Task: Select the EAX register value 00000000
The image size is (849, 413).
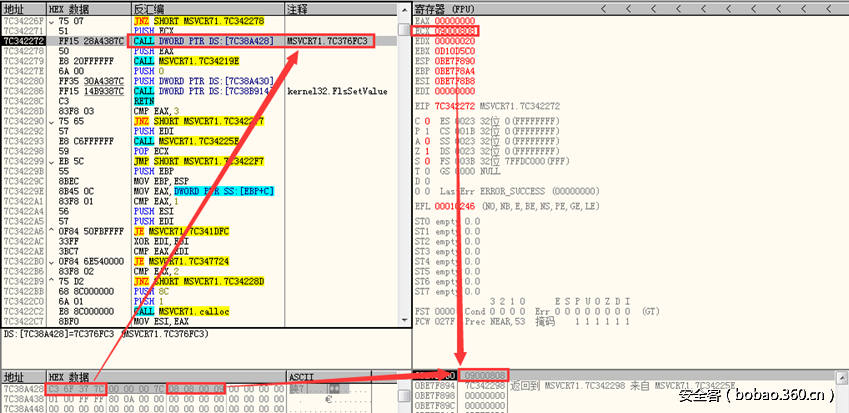Action: pos(456,21)
